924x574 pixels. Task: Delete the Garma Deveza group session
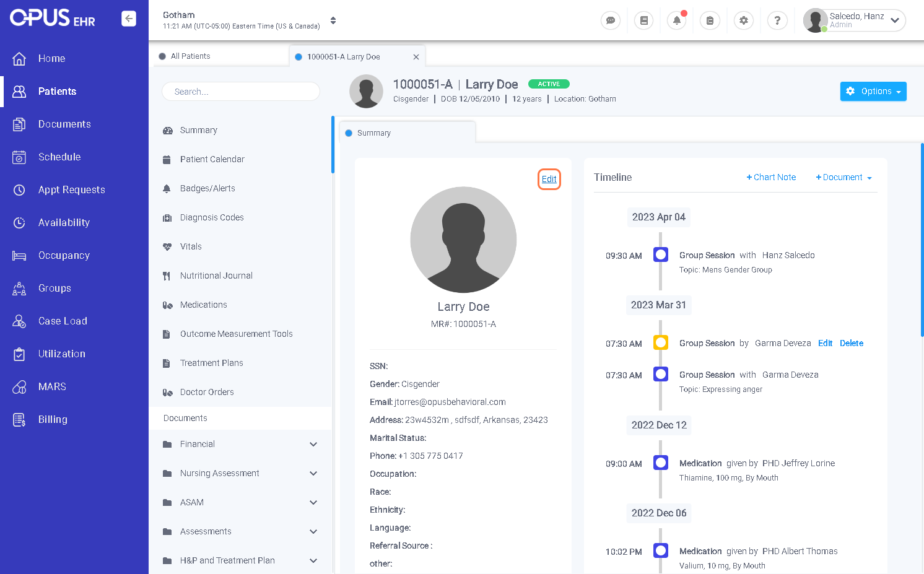click(x=851, y=343)
